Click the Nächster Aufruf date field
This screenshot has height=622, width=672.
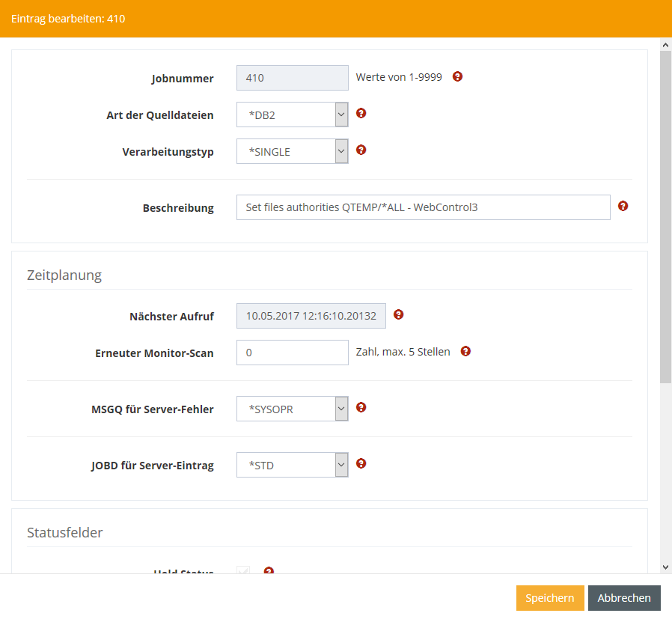point(311,316)
